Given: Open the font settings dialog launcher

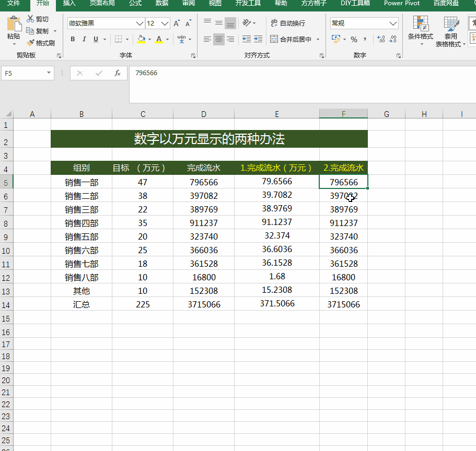Looking at the screenshot, I should coord(193,56).
